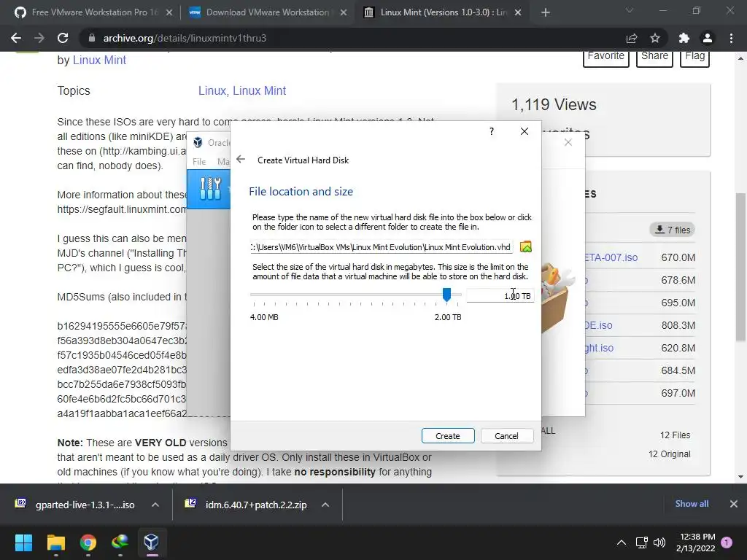Viewport: 747px width, 560px height.
Task: Open the Chrome three-dot menu
Action: [731, 38]
